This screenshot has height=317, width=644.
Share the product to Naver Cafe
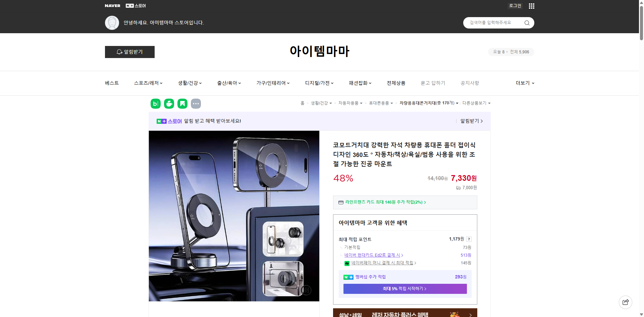click(169, 104)
